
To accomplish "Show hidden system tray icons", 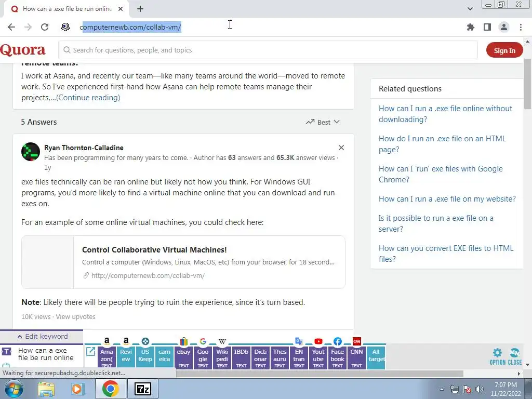I will tap(442, 389).
